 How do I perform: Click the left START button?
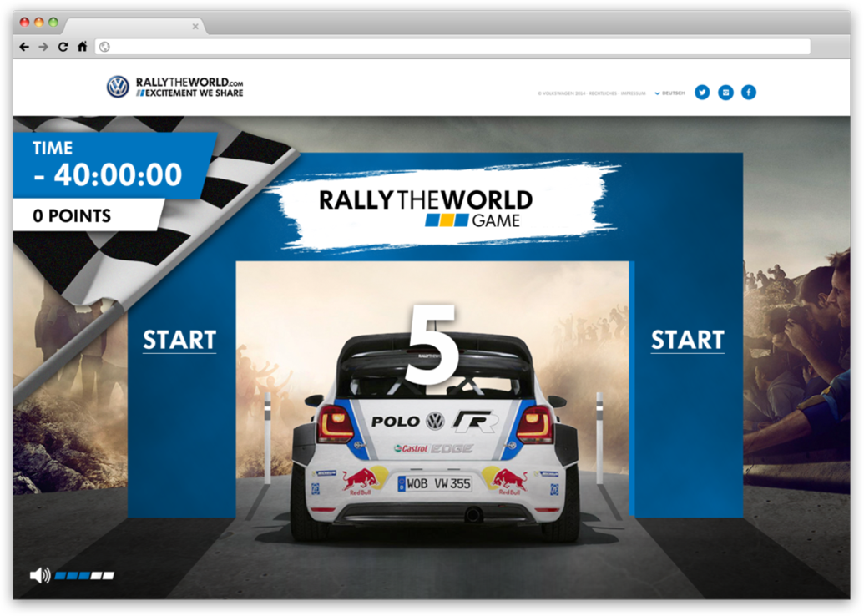click(x=179, y=340)
